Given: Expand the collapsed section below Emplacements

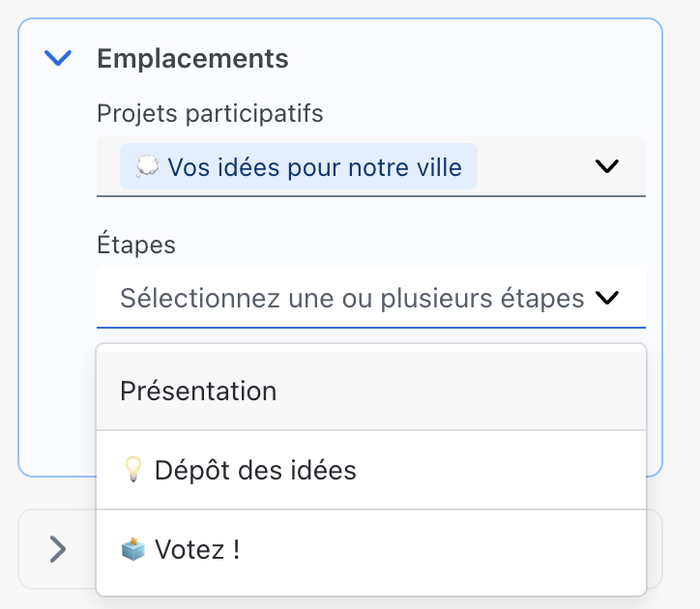Looking at the screenshot, I should pos(58,550).
